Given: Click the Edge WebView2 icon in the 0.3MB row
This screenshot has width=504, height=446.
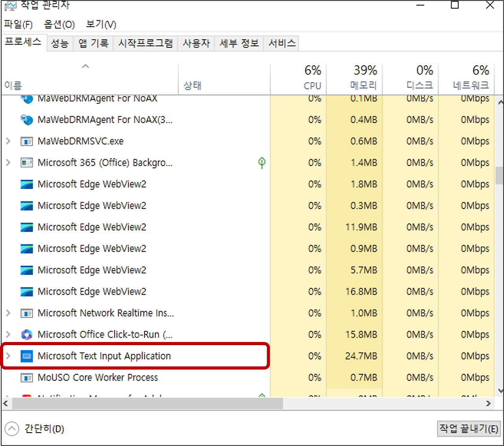Looking at the screenshot, I should [x=26, y=206].
